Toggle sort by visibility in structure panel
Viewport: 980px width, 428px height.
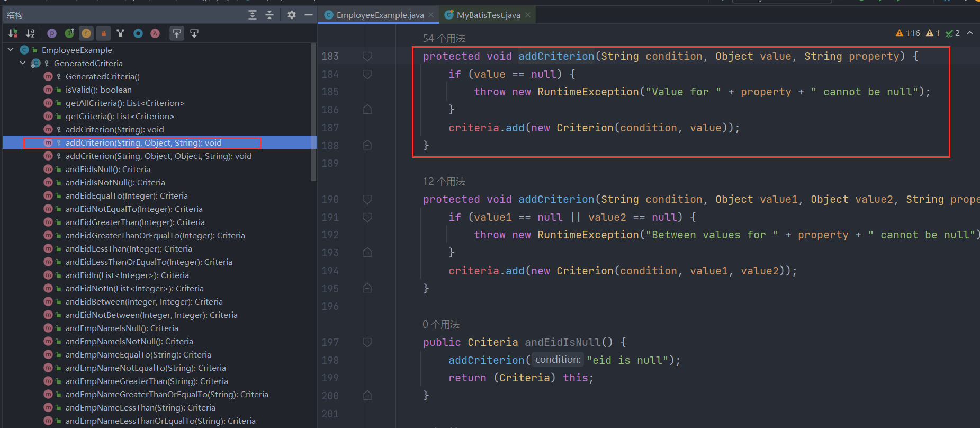13,33
